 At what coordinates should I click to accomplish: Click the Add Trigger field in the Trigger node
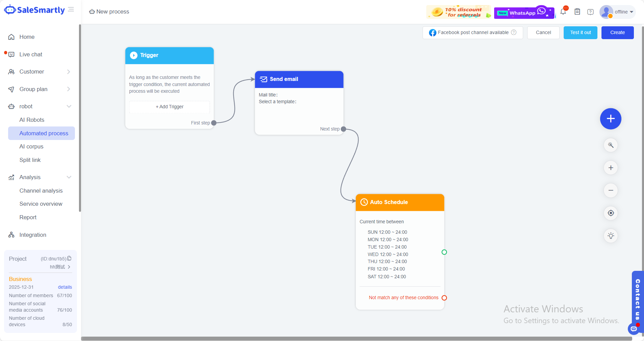(x=169, y=107)
